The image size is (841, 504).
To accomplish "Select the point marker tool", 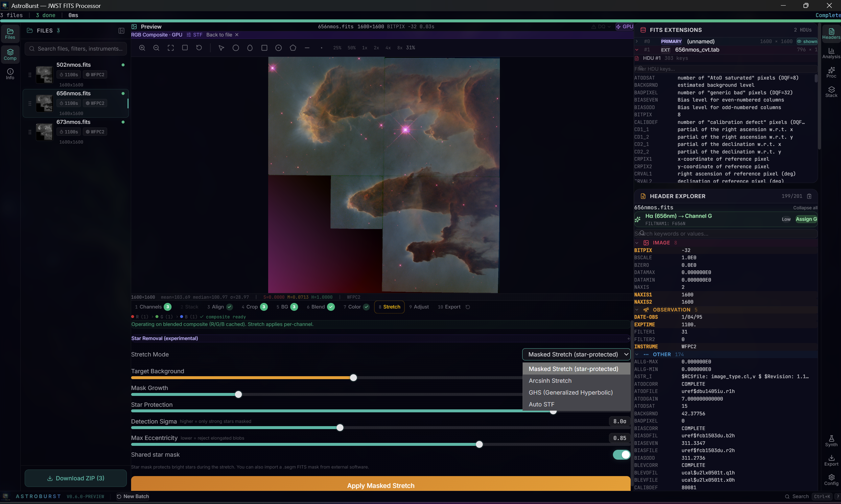I will click(321, 48).
